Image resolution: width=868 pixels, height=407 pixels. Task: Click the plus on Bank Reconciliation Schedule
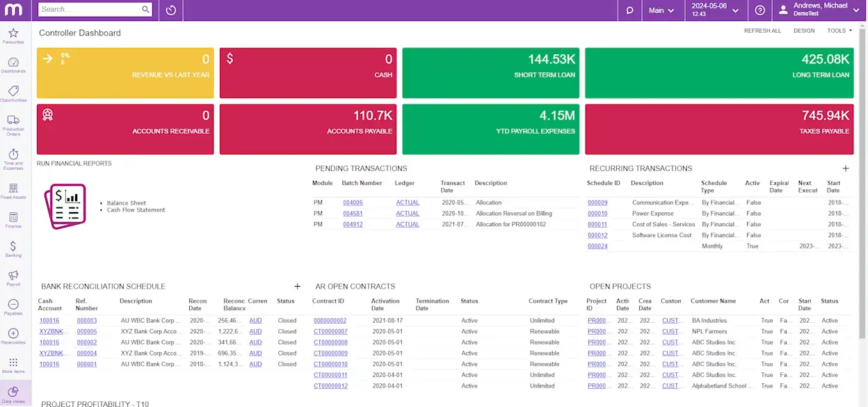(297, 286)
